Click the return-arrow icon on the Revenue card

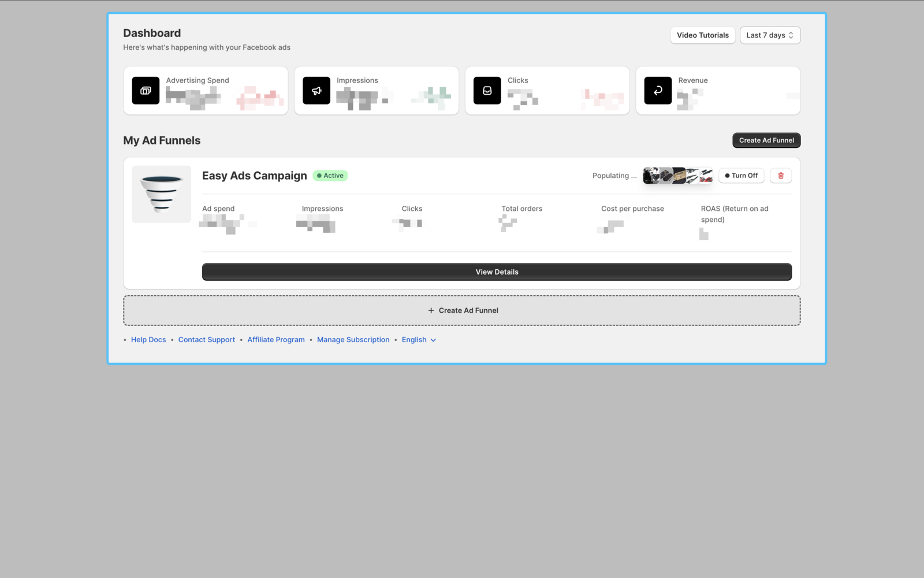pos(658,91)
